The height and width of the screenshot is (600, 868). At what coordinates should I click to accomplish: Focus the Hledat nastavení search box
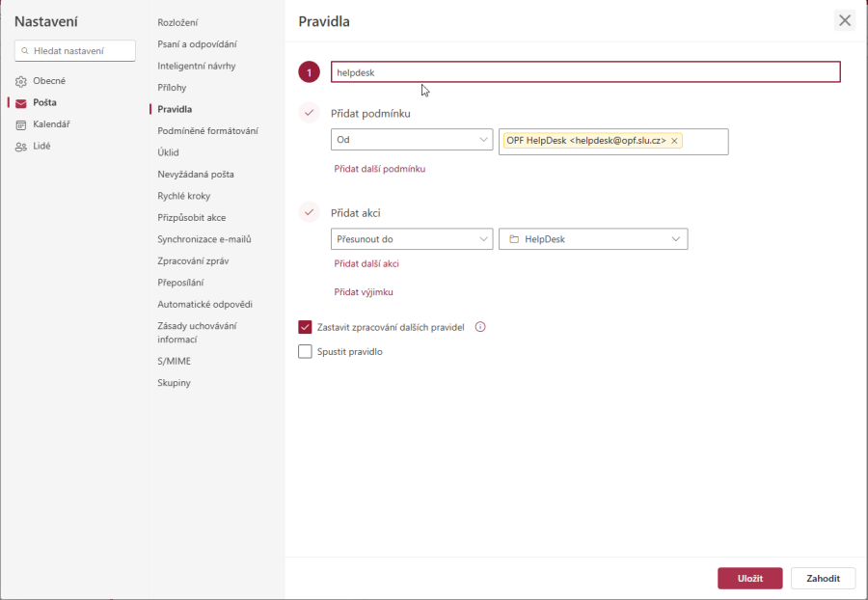[x=74, y=50]
